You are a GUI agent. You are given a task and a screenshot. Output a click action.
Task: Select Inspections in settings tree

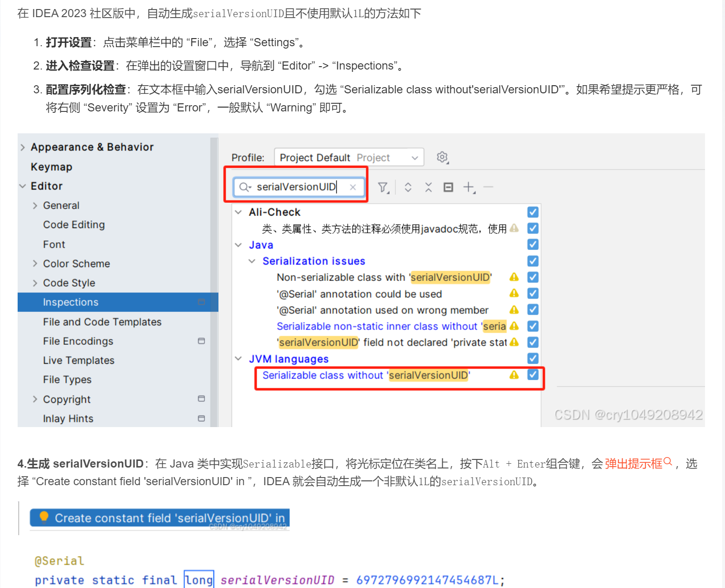pos(118,302)
